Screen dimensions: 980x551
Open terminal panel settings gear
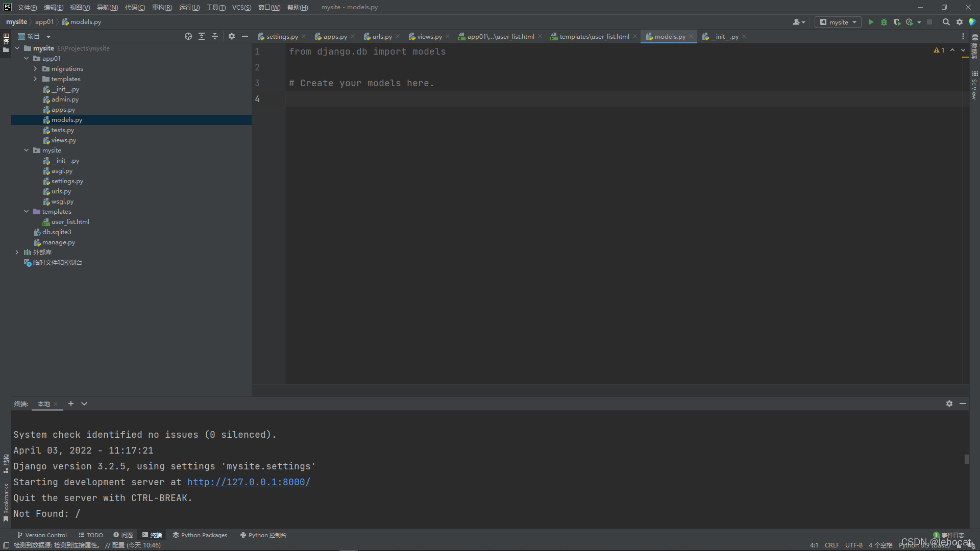949,404
